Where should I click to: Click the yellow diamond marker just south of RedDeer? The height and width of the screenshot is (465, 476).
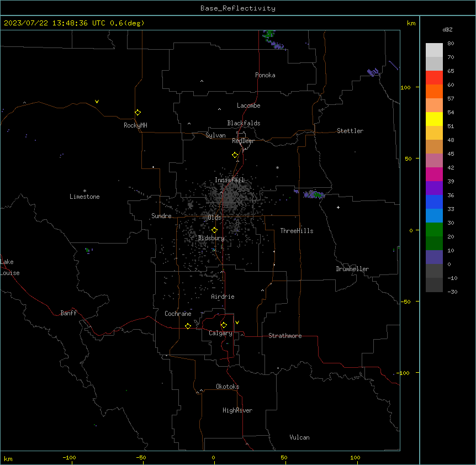click(235, 155)
